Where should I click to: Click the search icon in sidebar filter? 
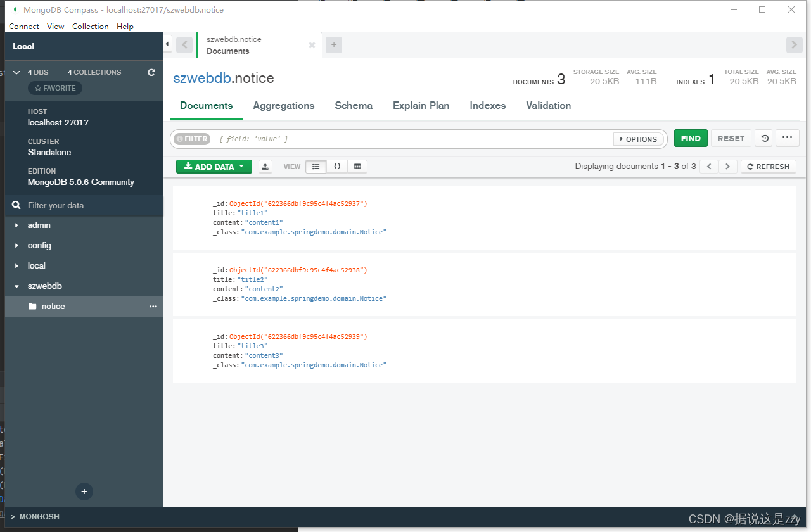pos(16,205)
